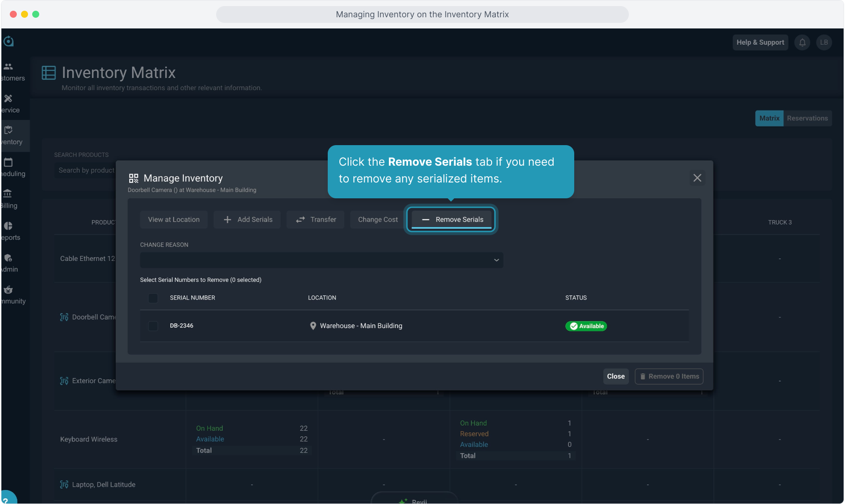Open the Admin sidebar section
The image size is (845, 504).
coord(10,263)
